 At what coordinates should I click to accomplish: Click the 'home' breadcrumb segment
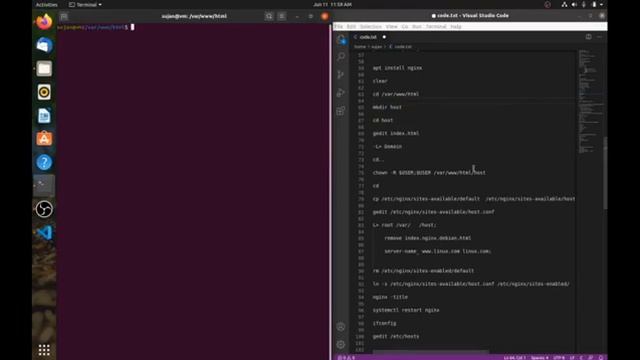360,47
